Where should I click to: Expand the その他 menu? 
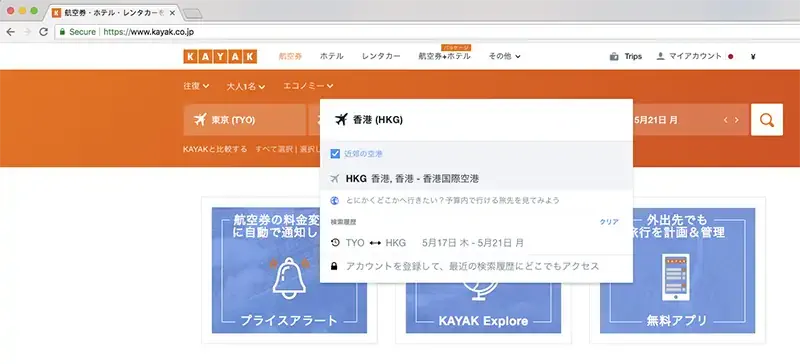click(x=504, y=56)
